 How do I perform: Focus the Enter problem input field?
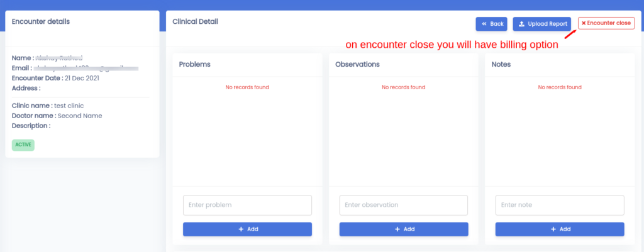coord(247,205)
